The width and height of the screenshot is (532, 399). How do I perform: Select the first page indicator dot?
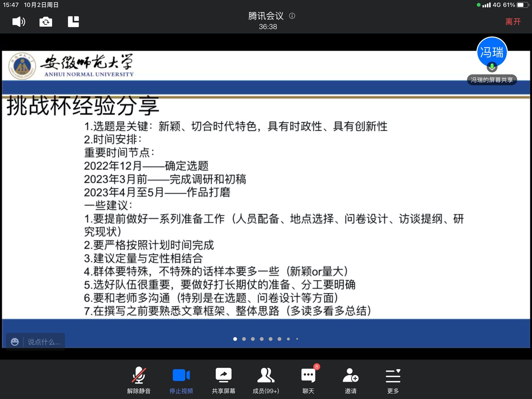pos(235,339)
